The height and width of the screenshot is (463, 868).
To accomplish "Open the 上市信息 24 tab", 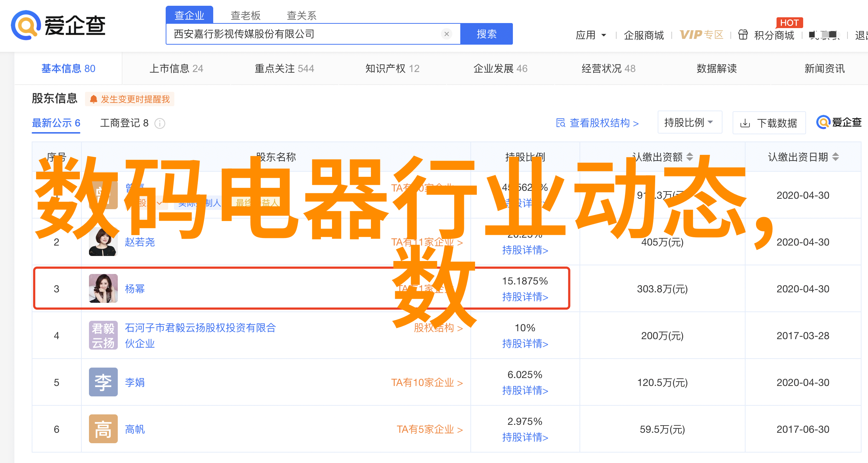I will 176,68.
